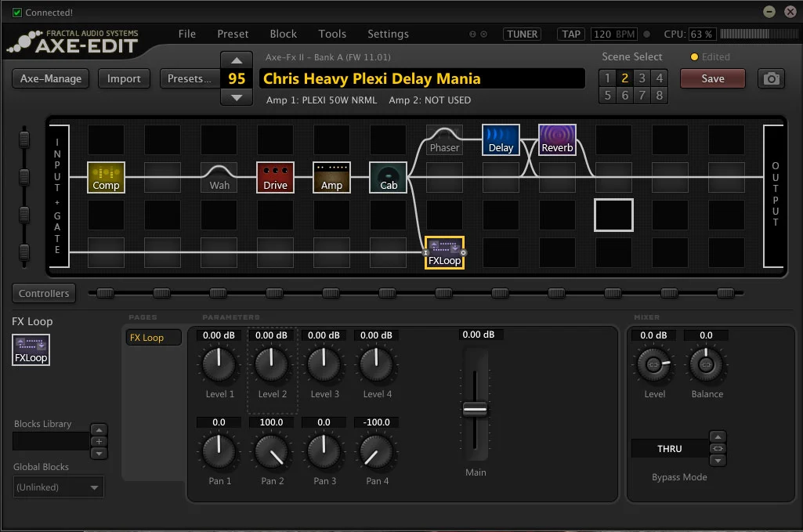Click Bypass Mode down arrow
This screenshot has height=532, width=803.
point(718,461)
